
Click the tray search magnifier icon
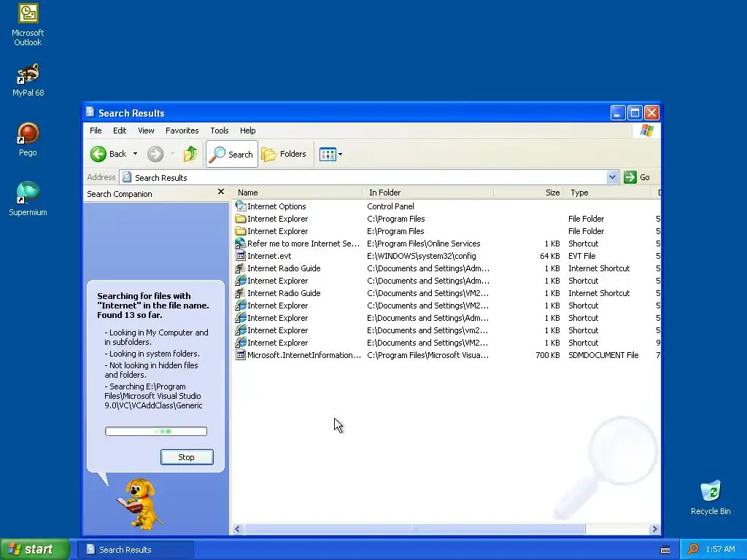[x=693, y=549]
